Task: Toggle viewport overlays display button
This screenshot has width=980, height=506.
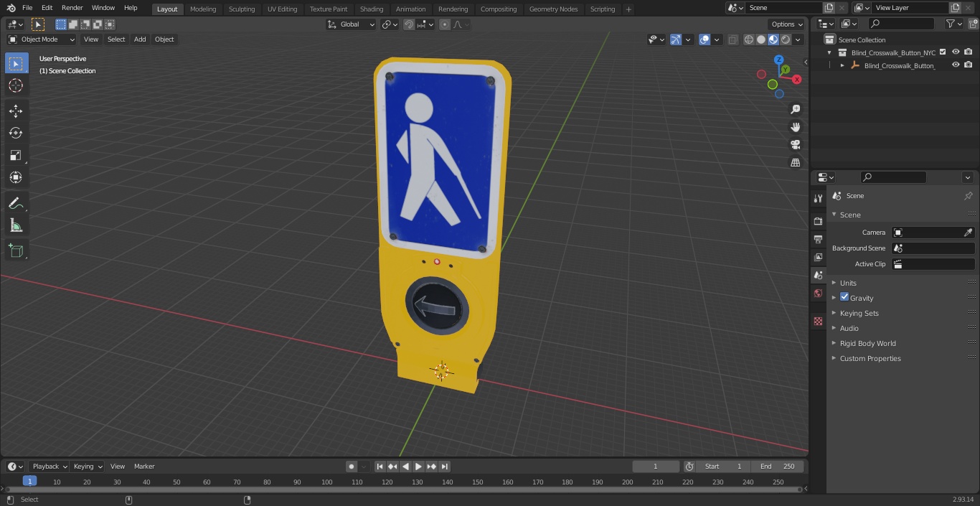Action: [x=705, y=39]
